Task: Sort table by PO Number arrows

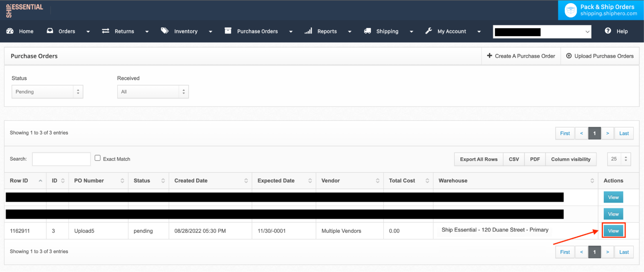Action: click(x=122, y=181)
